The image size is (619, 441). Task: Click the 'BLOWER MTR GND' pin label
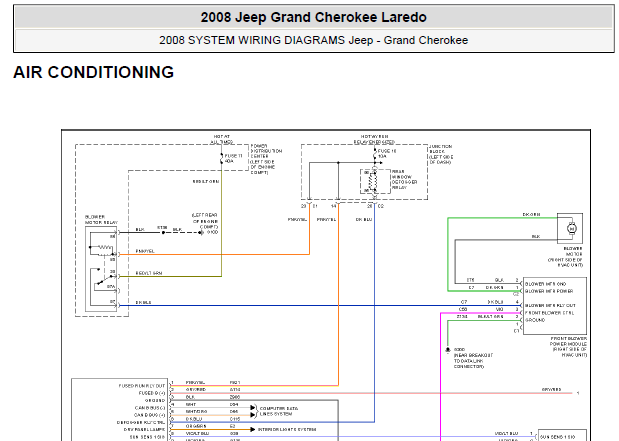click(545, 284)
